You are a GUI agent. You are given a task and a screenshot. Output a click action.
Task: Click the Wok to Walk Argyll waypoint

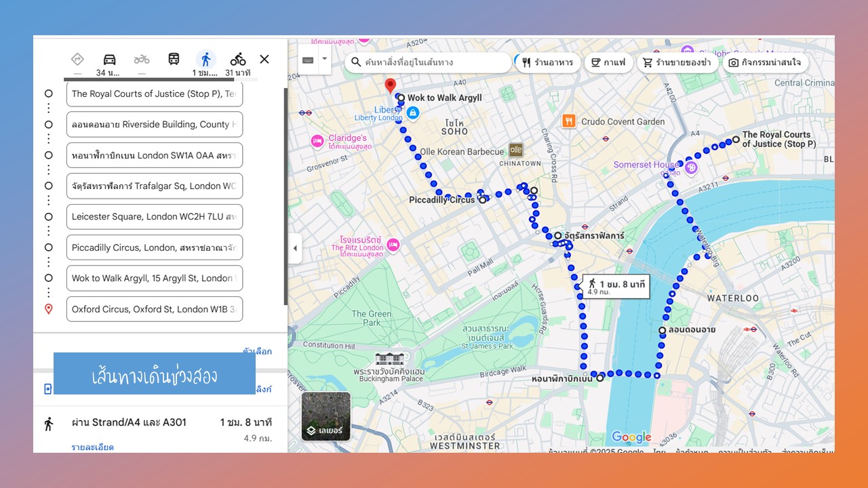[x=401, y=98]
